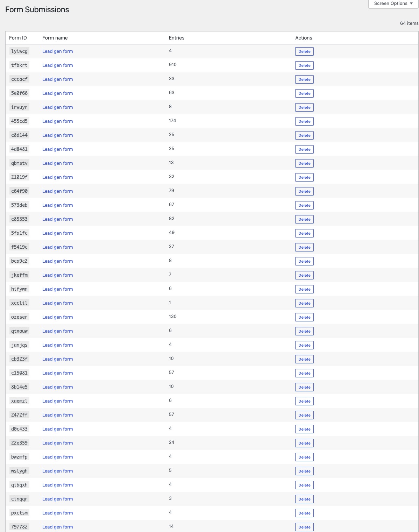Open Lead gen form with ID f5419c
Image resolution: width=419 pixels, height=532 pixels.
click(58, 247)
